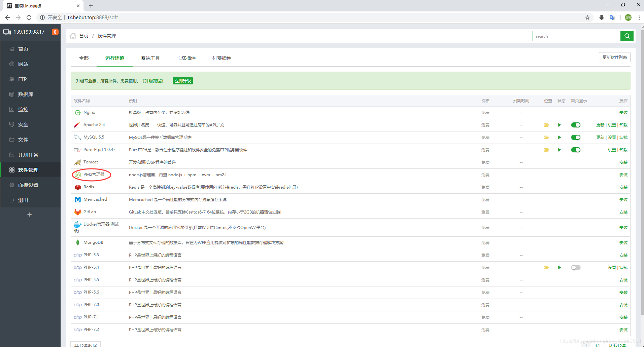Click the Nginx logo icon
Viewport: 644px width, 347px height.
(78, 113)
